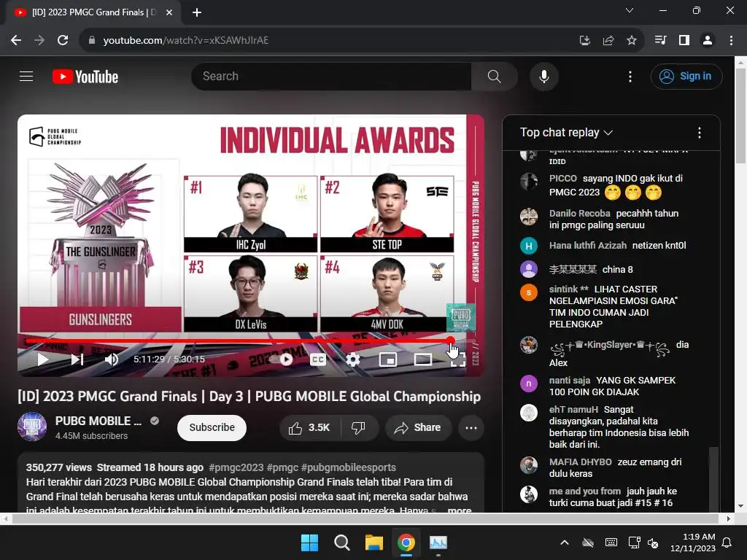Open the player settings gear

tap(353, 359)
